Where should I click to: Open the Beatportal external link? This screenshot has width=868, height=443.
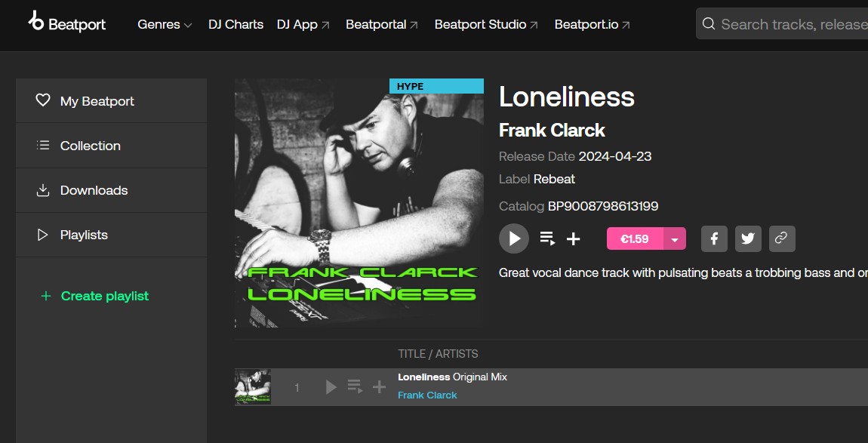[382, 24]
